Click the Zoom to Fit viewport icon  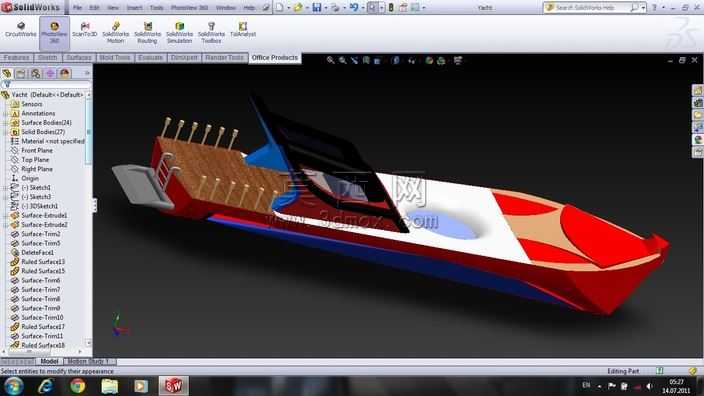[x=330, y=60]
